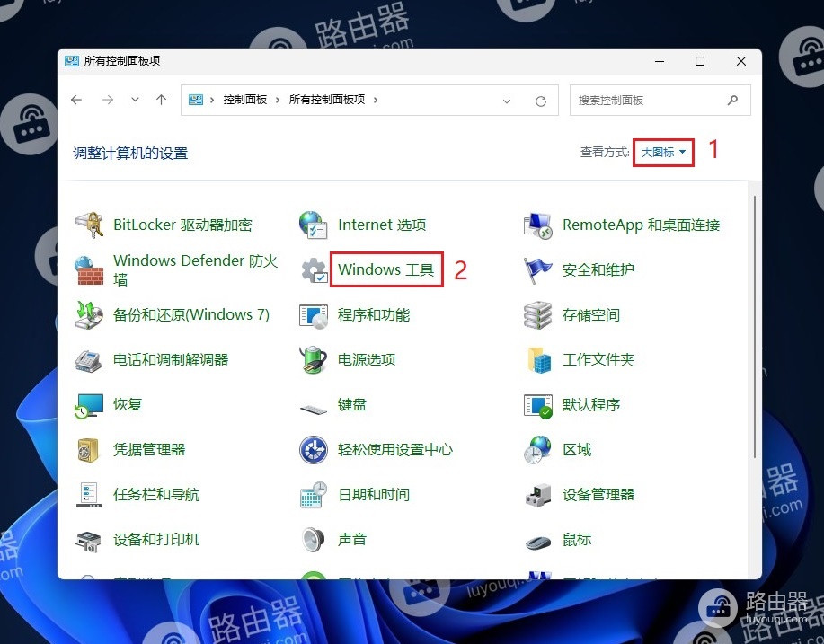
Task: Click the Forward navigation arrow
Action: pos(108,100)
